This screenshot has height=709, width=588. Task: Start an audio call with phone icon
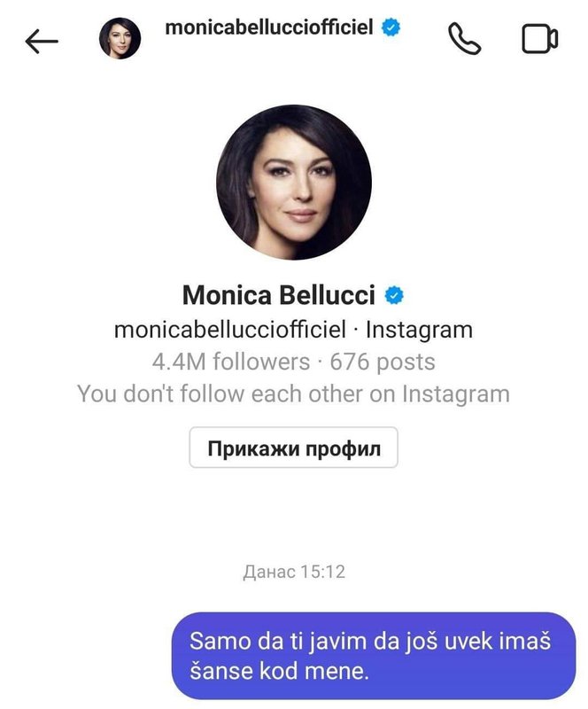coord(464,39)
